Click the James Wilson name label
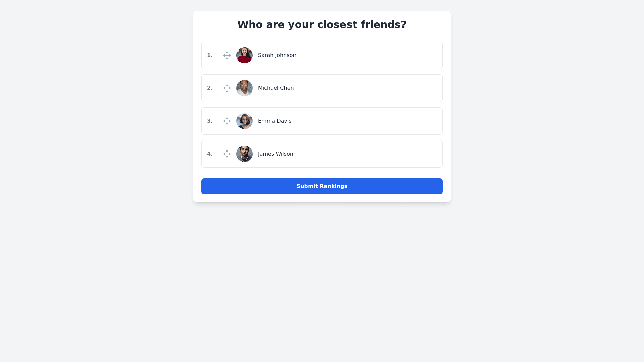 tap(275, 154)
